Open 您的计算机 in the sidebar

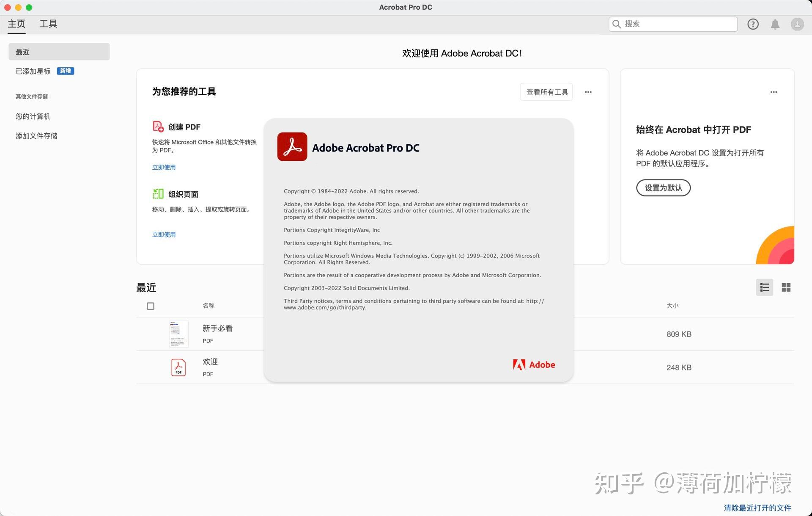pyautogui.click(x=33, y=116)
